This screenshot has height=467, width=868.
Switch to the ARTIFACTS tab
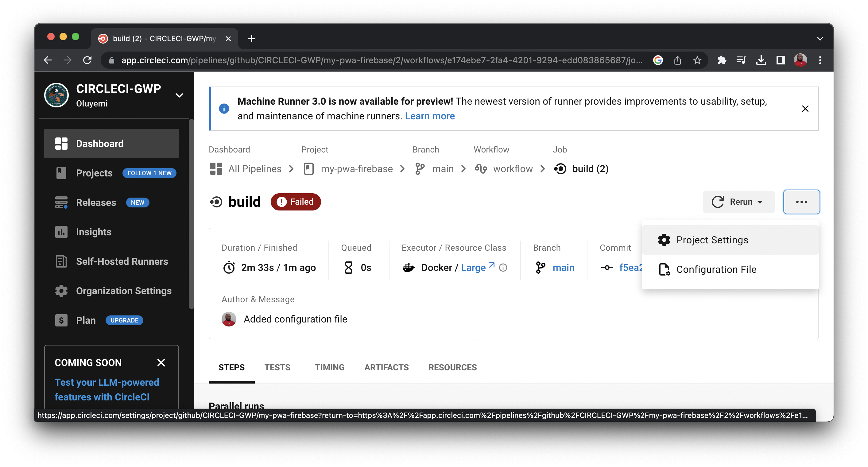(x=386, y=367)
